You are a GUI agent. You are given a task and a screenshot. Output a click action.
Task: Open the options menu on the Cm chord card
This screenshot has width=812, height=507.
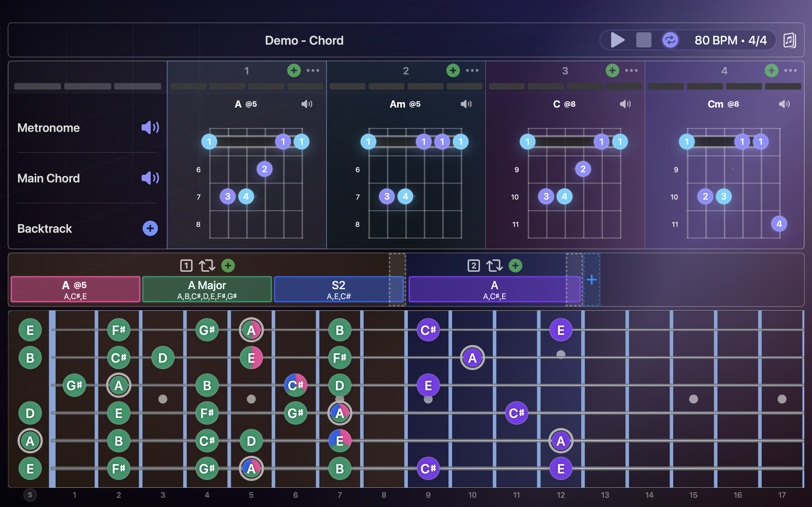pyautogui.click(x=791, y=71)
